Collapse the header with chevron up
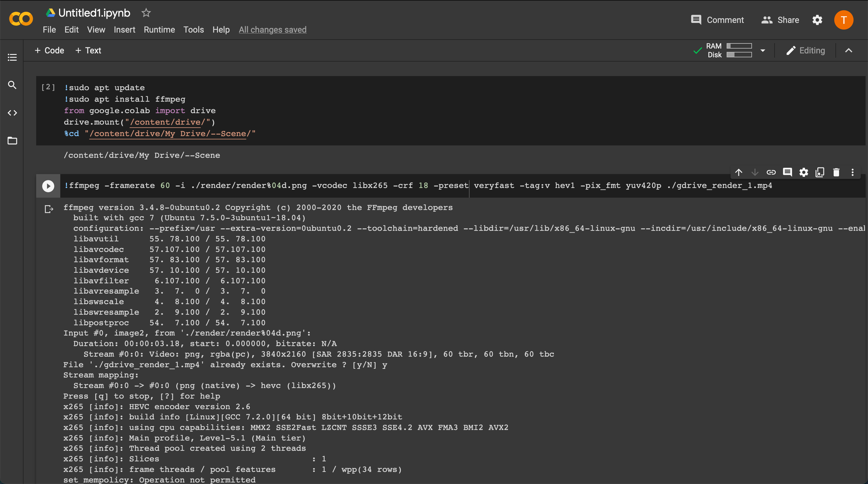Viewport: 868px width, 484px height. pos(848,51)
